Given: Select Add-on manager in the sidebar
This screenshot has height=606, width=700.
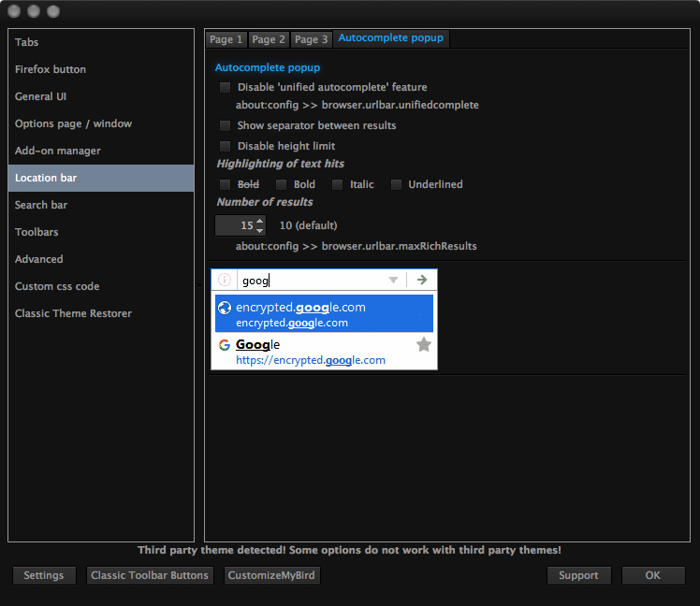Looking at the screenshot, I should (101, 151).
